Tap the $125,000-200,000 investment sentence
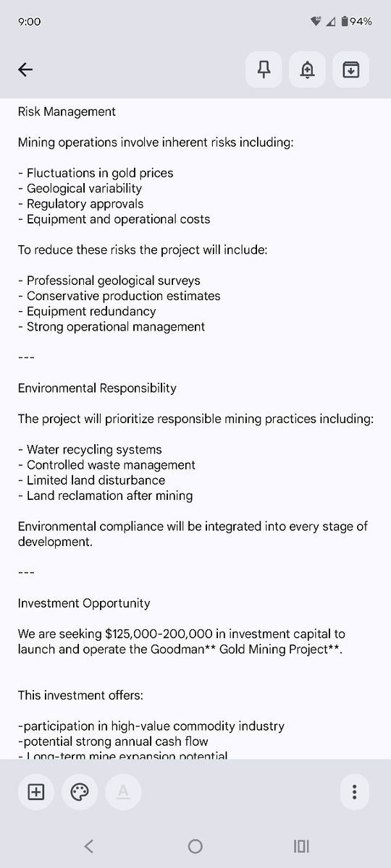Viewport: 391px width, 868px height. click(182, 642)
